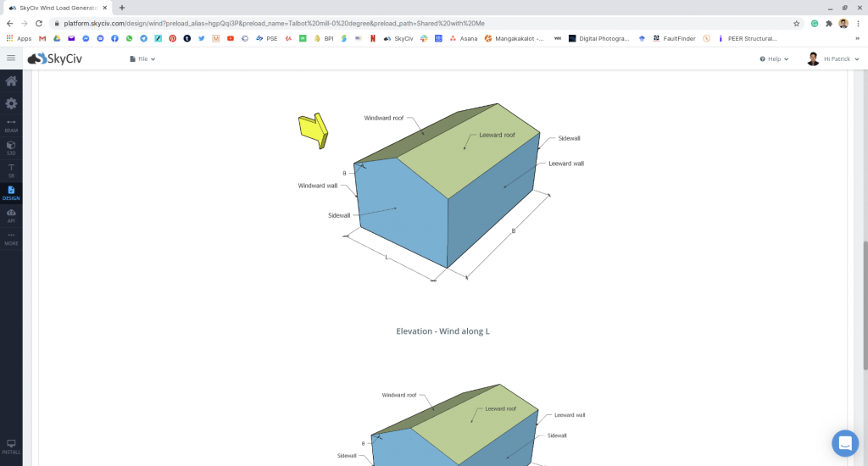Viewport: 868px width, 466px height.
Task: Open the API section in the sidebar
Action: 11,215
